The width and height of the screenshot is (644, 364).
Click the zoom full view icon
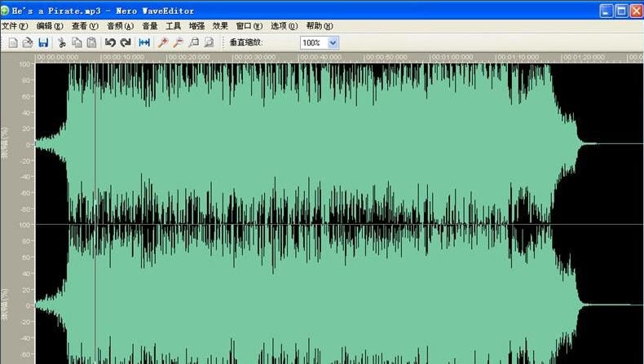click(x=209, y=42)
